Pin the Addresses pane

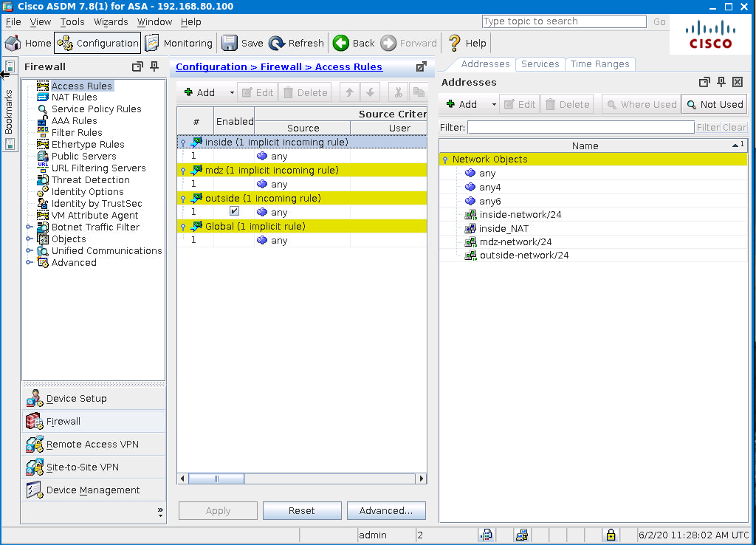(721, 82)
